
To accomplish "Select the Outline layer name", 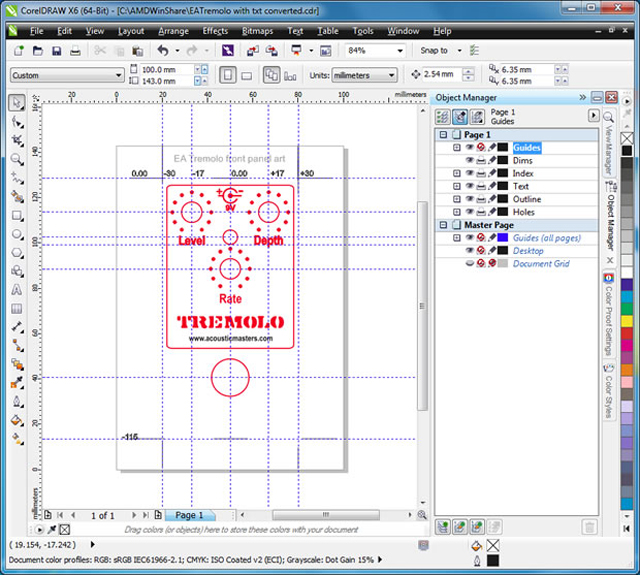I will pos(527,199).
